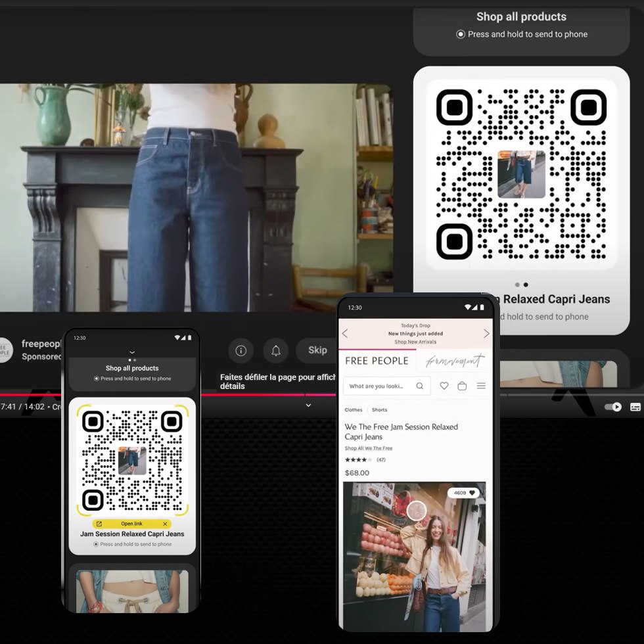Tap the product photo of the woman at the fruit stand
Image resolution: width=644 pixels, height=644 pixels.
tap(415, 557)
